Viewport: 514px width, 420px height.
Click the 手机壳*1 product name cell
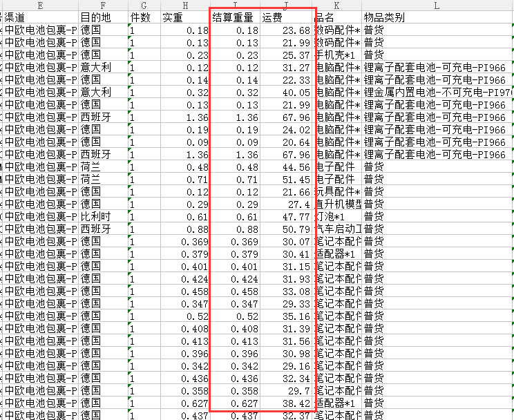point(337,55)
